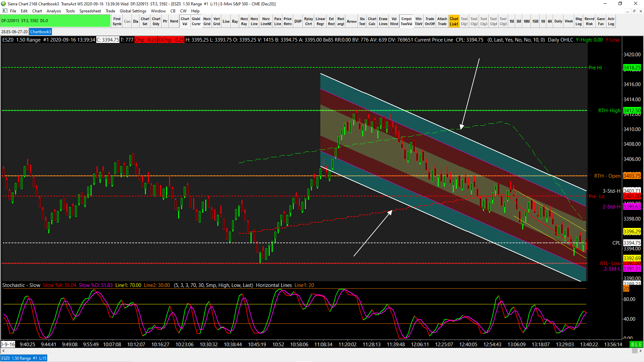Open the Reward Risk tool
Viewport: 644px width, 362px height.
[589, 21]
